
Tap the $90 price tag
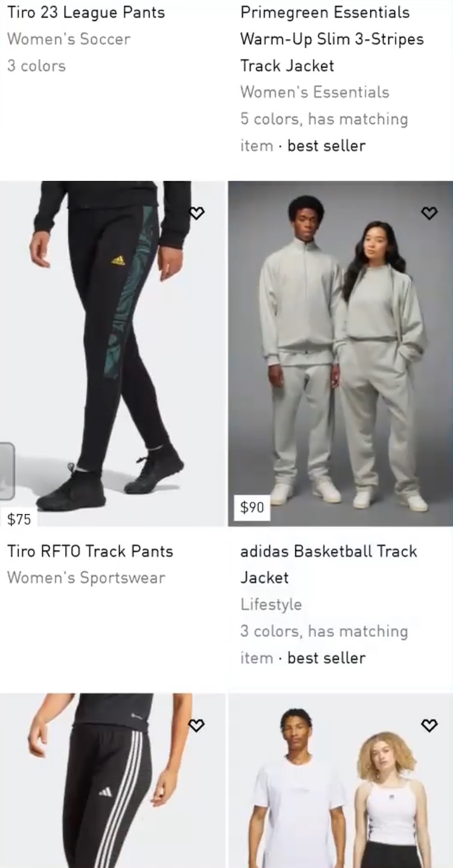click(x=252, y=508)
